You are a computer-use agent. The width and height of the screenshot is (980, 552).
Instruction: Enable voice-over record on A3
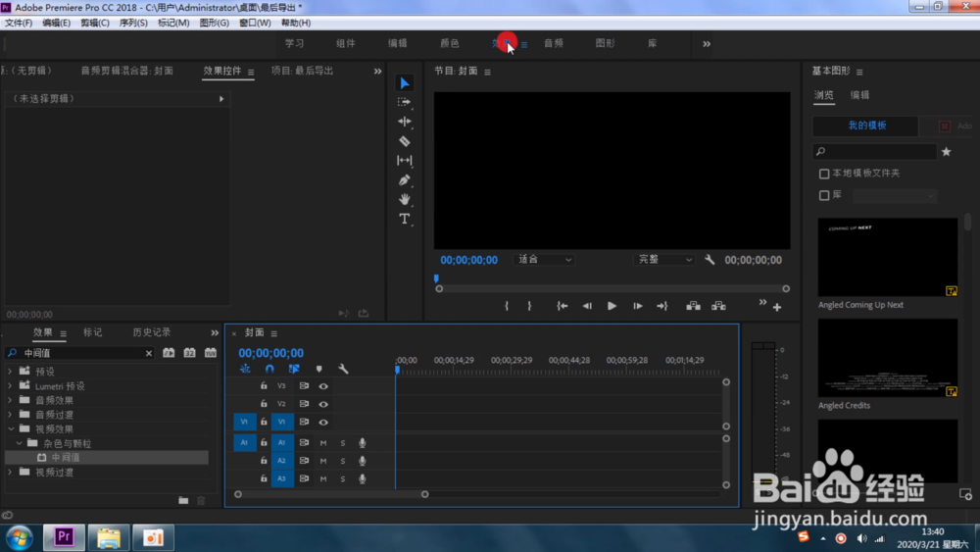click(x=362, y=478)
